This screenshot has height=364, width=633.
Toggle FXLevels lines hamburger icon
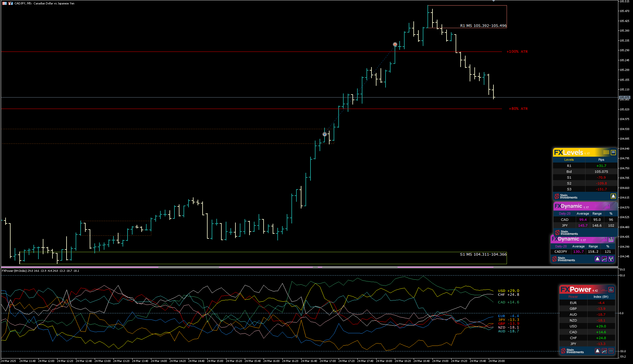[x=606, y=152]
